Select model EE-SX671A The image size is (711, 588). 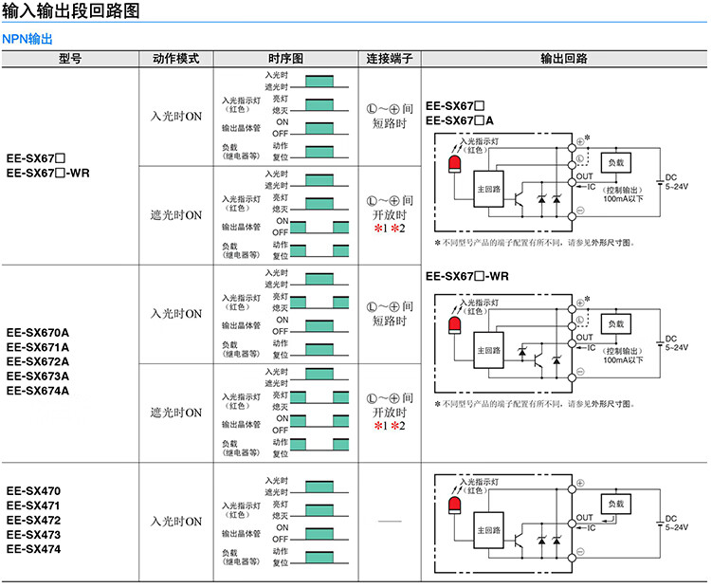(38, 347)
